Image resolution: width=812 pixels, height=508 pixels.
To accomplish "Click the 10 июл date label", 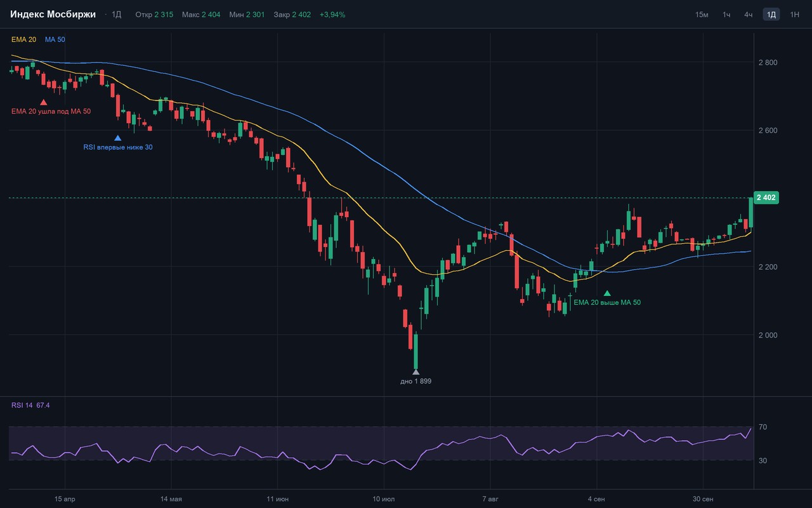I will [x=384, y=499].
